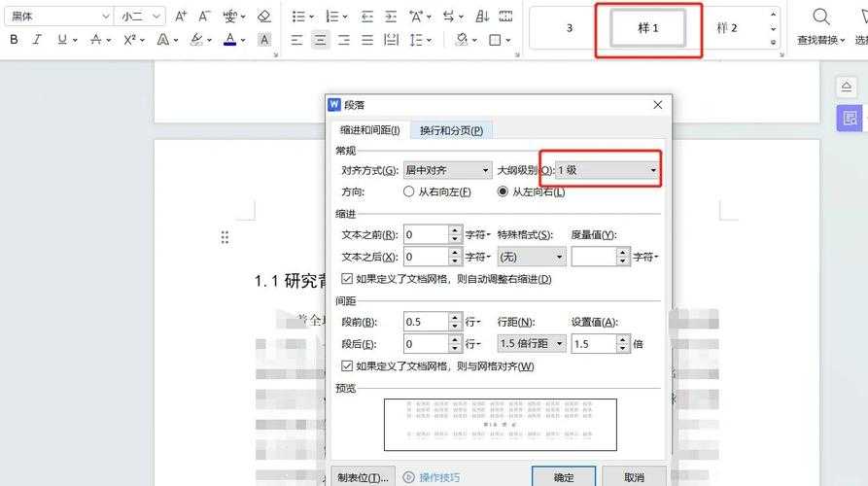Screen dimensions: 868x486
Task: Open 文本之前 unit dropdown 字符
Action: 478,234
